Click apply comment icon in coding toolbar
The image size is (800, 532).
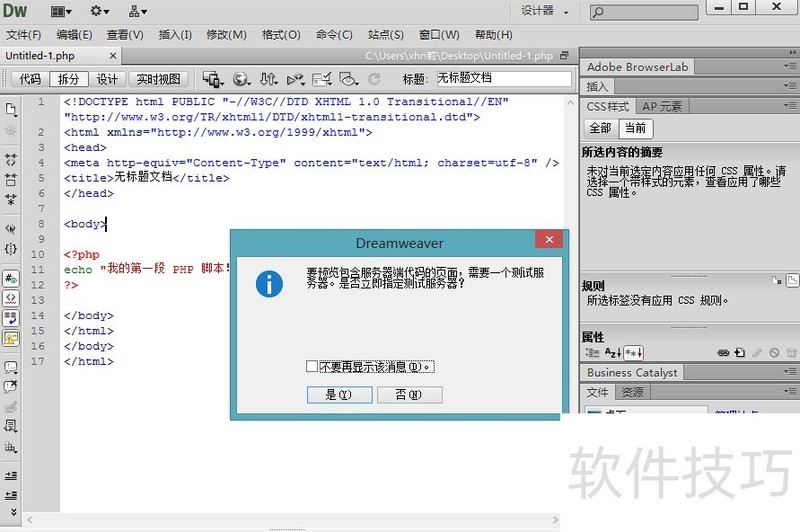point(11,367)
